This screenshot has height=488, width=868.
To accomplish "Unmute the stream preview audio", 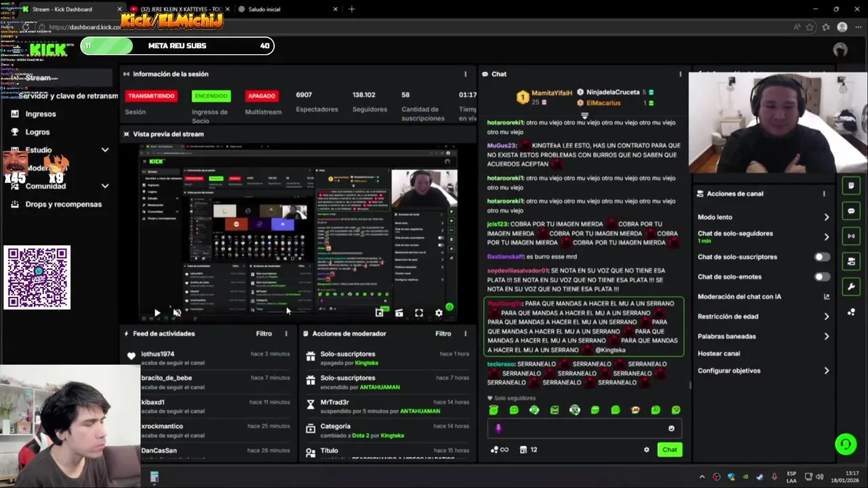I will point(177,312).
